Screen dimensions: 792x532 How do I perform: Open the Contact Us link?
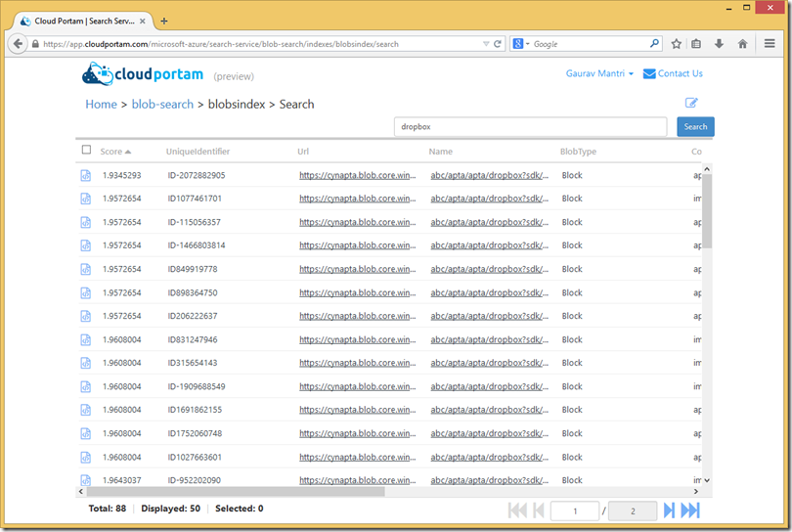point(673,73)
